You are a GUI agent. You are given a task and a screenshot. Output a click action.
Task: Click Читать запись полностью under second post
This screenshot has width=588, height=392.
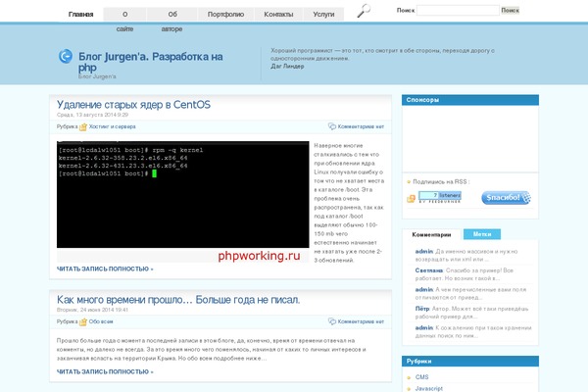[105, 371]
